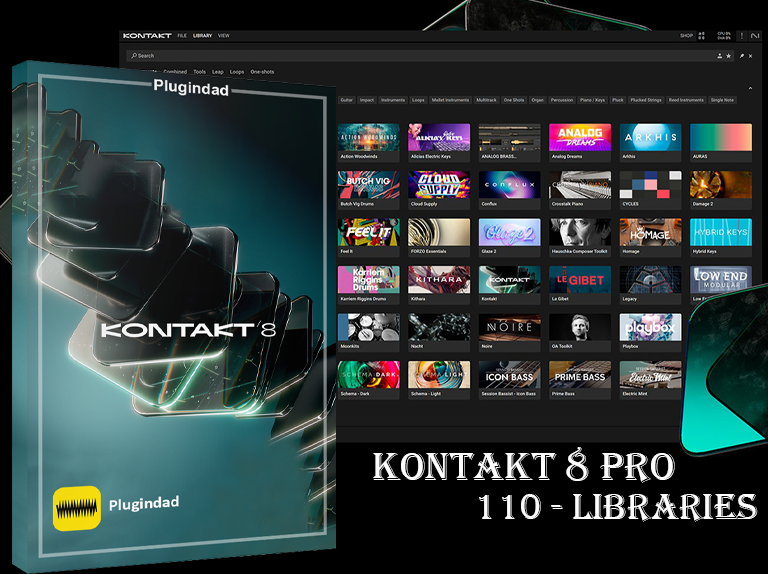Toggle the Single Note tag filter
The width and height of the screenshot is (768, 574).
[x=722, y=100]
